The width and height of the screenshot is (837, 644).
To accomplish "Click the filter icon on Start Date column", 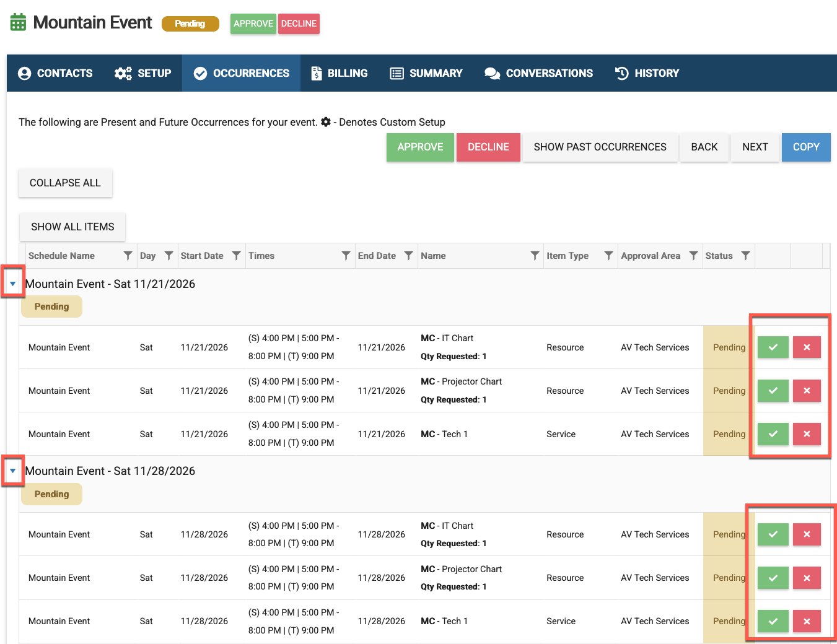I will click(236, 256).
